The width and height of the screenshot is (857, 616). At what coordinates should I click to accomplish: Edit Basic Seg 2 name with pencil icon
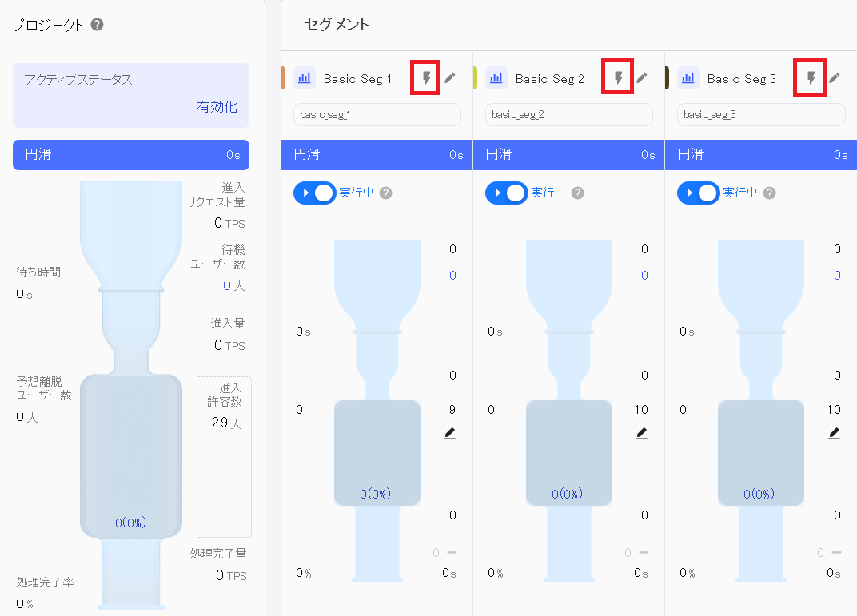(x=642, y=77)
